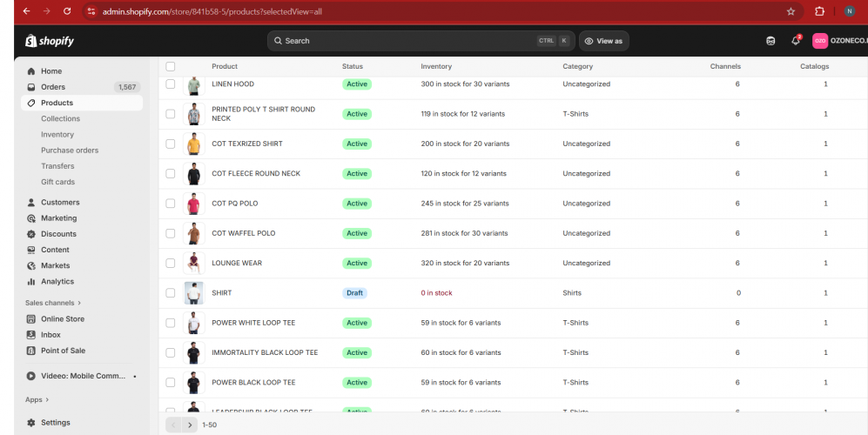Click the Orders inbox icon

(31, 87)
